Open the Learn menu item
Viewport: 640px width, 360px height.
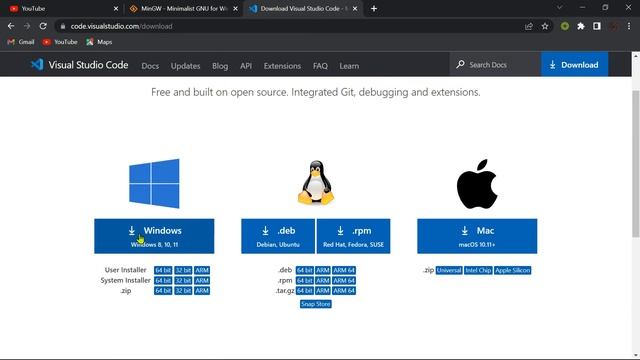point(349,66)
